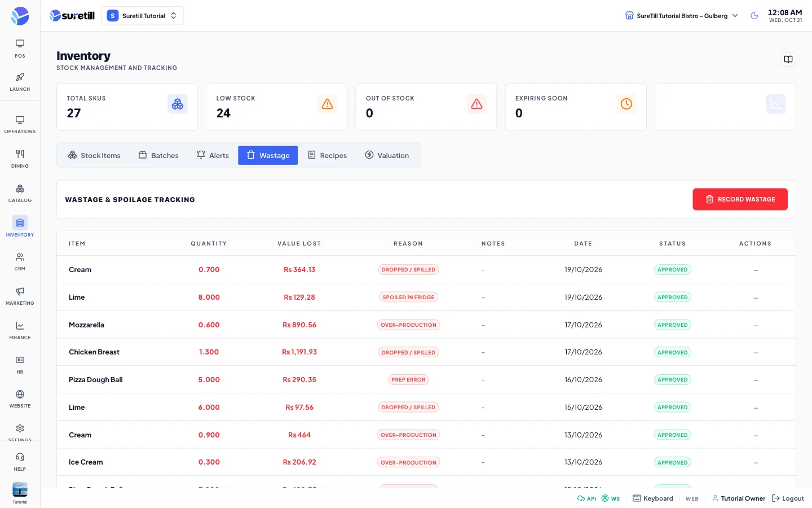
Task: Open the documentation book icon
Action: pos(788,59)
